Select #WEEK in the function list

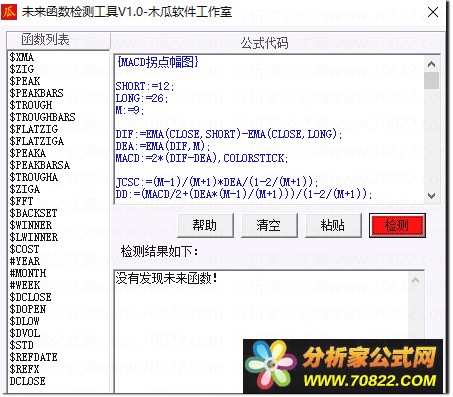coord(25,285)
